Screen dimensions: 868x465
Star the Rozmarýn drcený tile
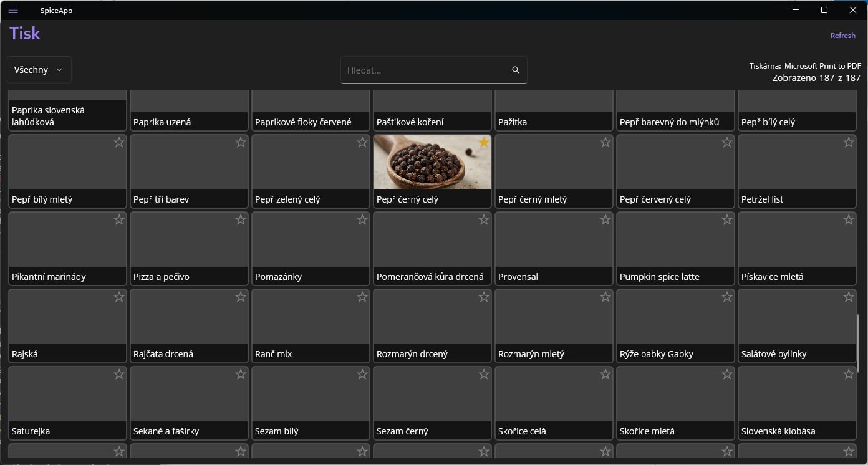483,297
